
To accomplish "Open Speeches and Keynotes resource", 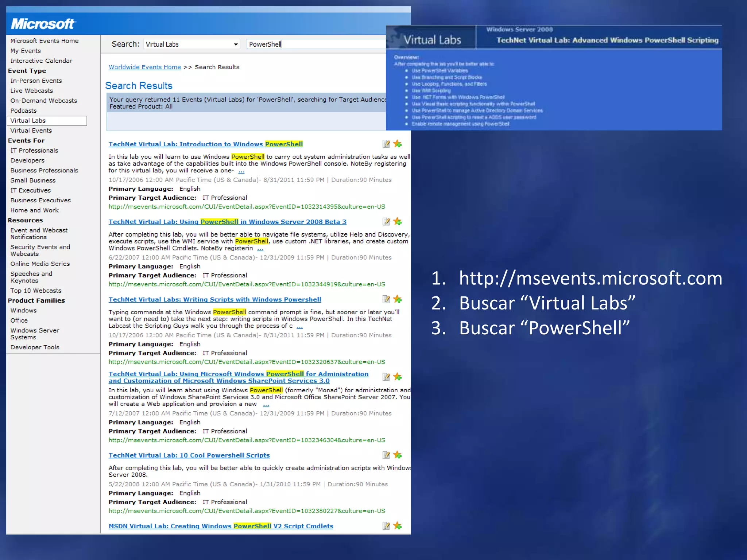I will pyautogui.click(x=31, y=277).
